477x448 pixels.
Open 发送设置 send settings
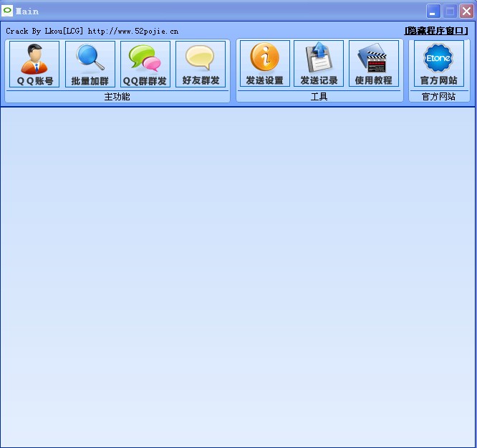pos(265,65)
